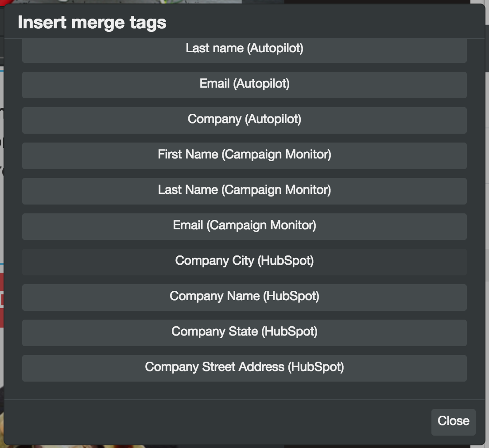Click the dark footer area of the dialog
Image resolution: width=489 pixels, height=448 pixels.
coord(221,421)
